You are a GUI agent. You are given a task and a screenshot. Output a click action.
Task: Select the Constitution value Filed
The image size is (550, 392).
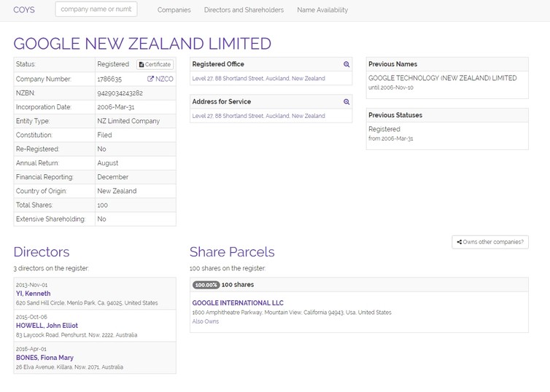point(104,135)
